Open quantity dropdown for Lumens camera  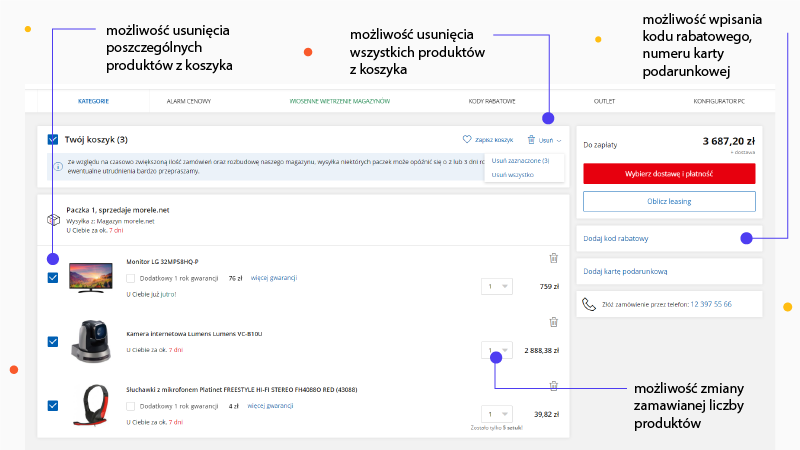click(496, 351)
